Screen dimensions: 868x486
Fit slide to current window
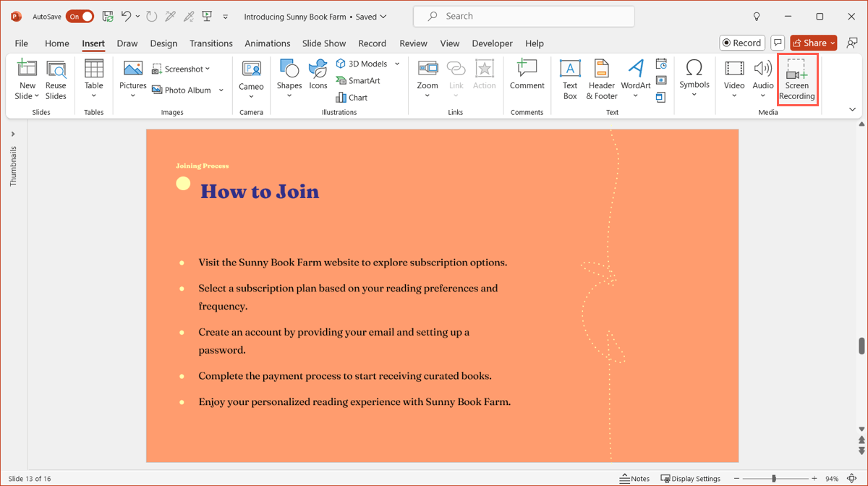pos(852,479)
